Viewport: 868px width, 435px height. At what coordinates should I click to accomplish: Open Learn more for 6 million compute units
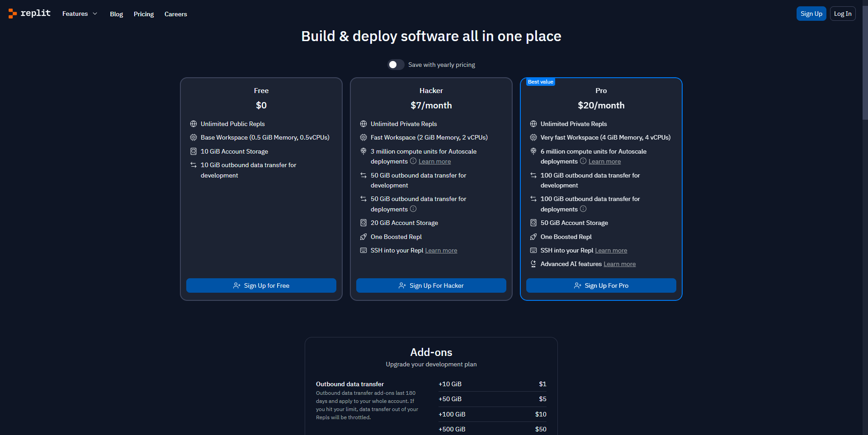coord(604,161)
